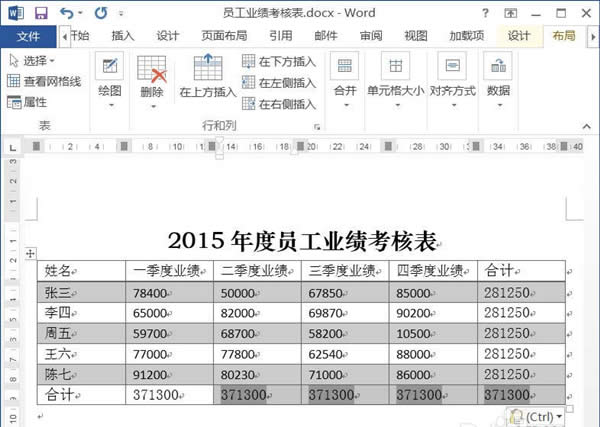Switch to the 页面布局 tab
The image size is (600, 427).
pyautogui.click(x=224, y=36)
